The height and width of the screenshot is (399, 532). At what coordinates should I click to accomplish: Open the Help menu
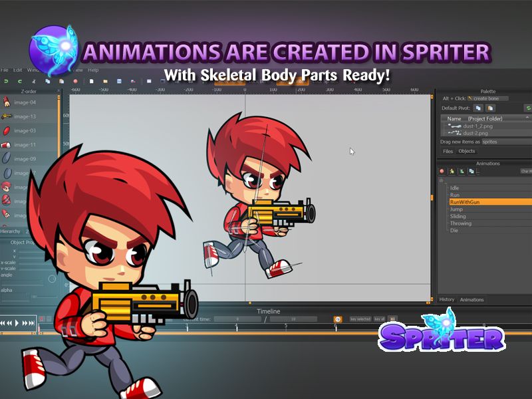coord(93,70)
